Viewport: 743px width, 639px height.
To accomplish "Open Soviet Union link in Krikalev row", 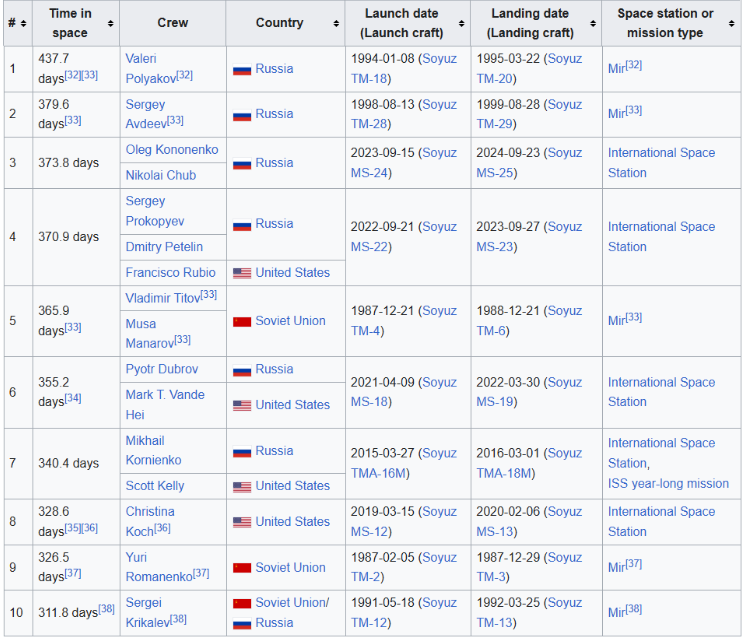I will tap(290, 603).
